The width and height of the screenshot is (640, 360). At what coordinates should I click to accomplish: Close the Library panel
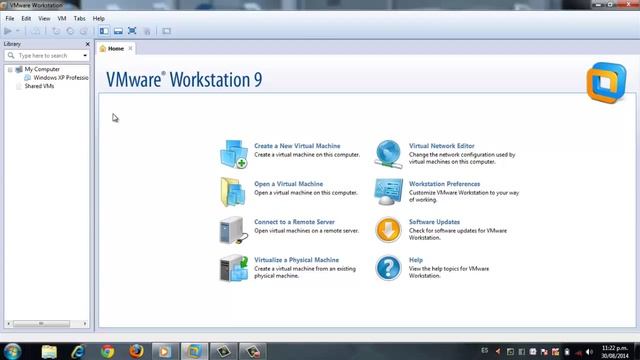87,44
